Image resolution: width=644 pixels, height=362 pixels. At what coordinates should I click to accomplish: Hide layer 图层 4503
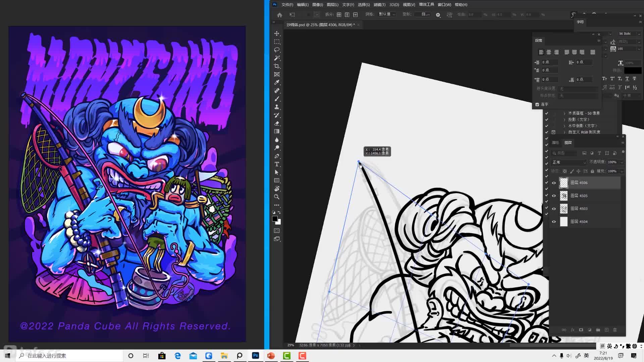tap(554, 208)
